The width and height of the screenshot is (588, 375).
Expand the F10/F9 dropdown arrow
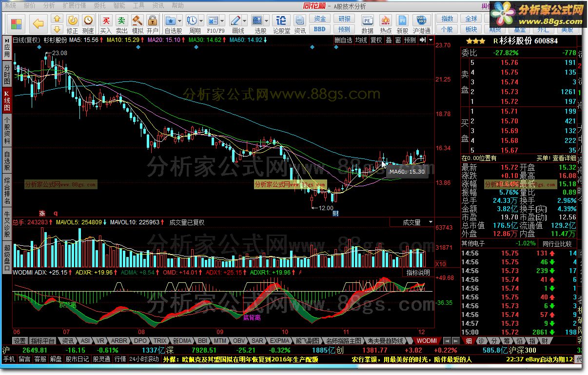[222, 21]
